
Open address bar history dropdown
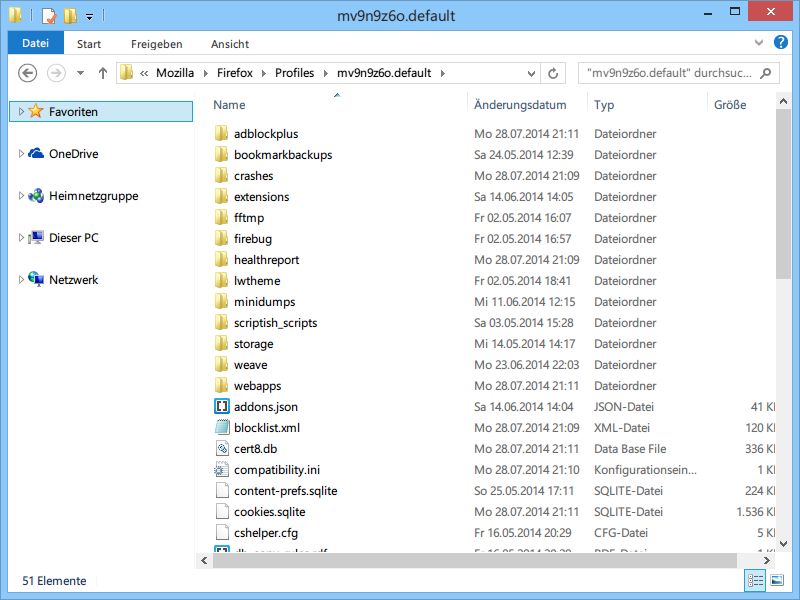531,73
